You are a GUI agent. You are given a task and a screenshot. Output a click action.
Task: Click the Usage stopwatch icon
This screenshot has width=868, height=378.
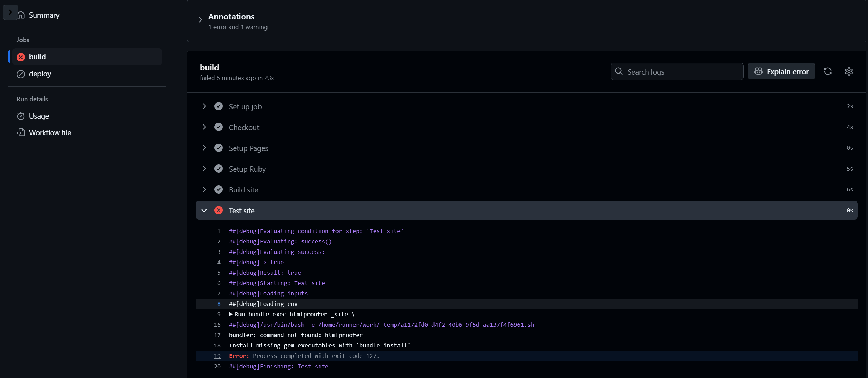(21, 116)
